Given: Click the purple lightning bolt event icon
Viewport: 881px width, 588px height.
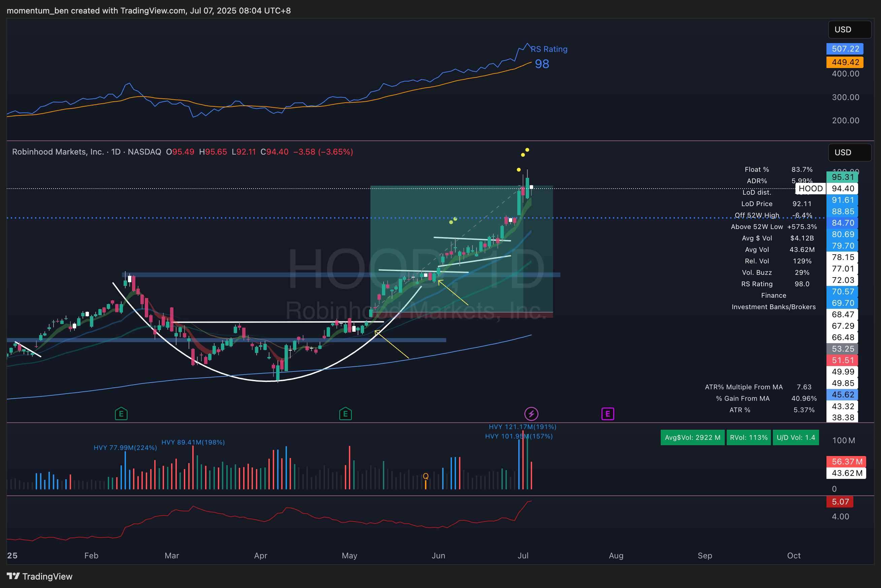Looking at the screenshot, I should (x=531, y=414).
